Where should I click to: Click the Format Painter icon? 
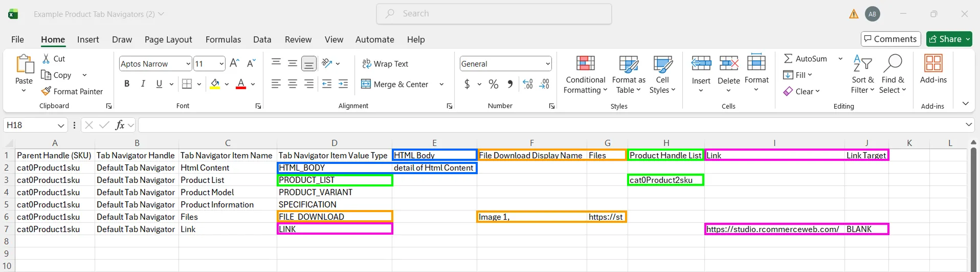(x=46, y=91)
